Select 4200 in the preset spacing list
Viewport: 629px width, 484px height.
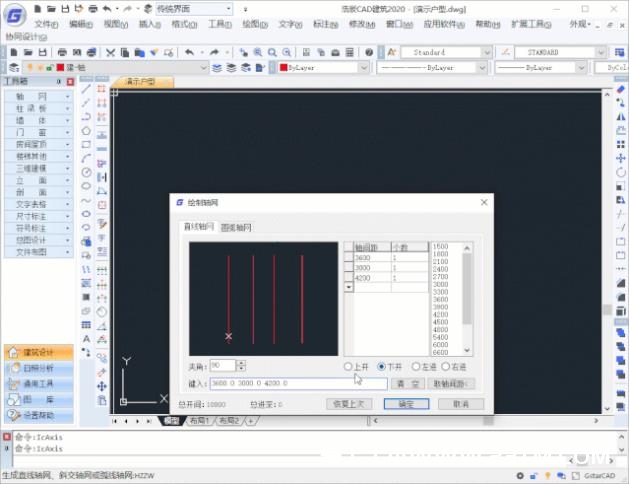point(440,314)
